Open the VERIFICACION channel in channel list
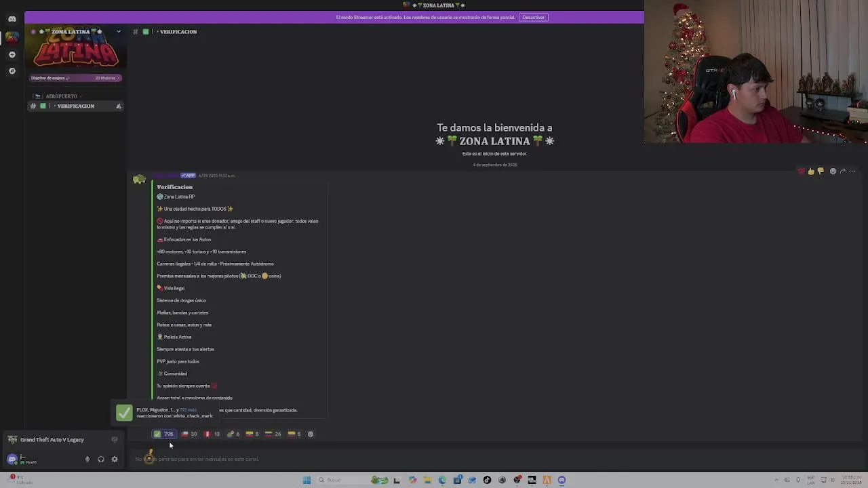 (x=75, y=106)
